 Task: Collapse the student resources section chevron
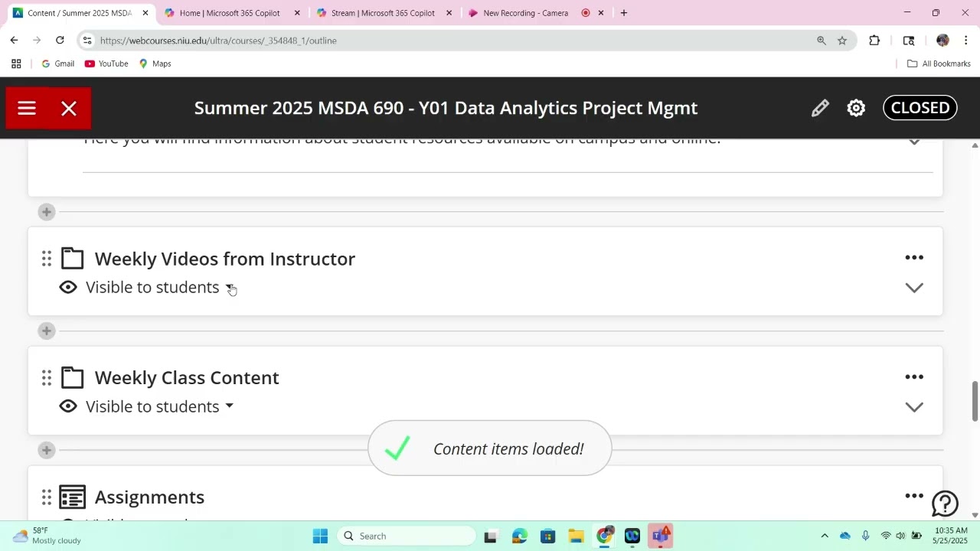click(914, 142)
